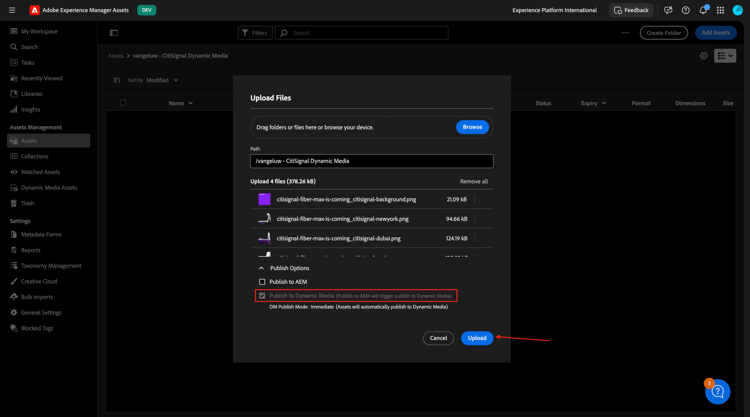The width and height of the screenshot is (750, 417).
Task: Open the user profile avatar
Action: coord(738,10)
